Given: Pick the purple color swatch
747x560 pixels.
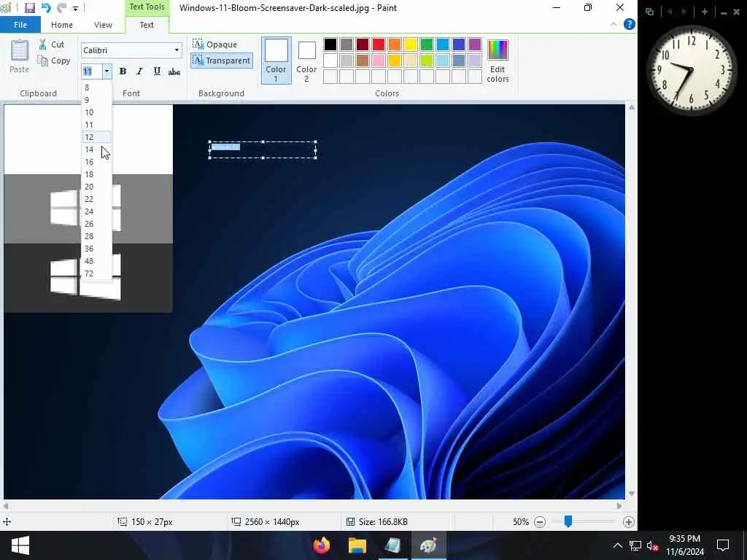Looking at the screenshot, I should (475, 44).
